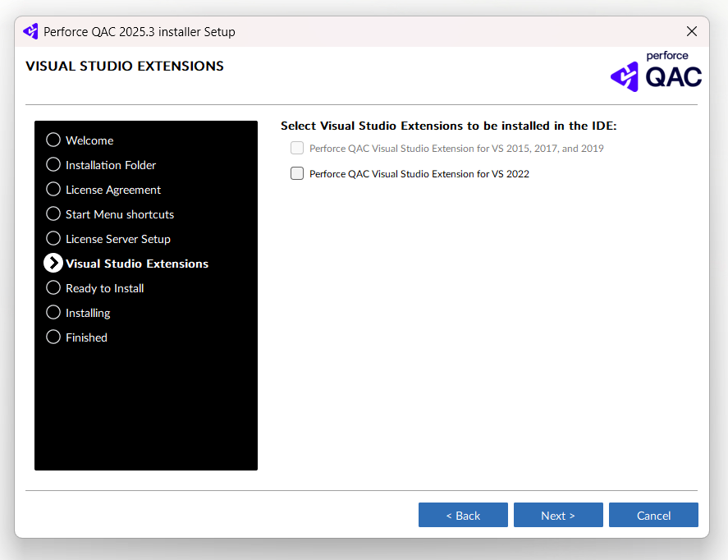This screenshot has height=560, width=728.
Task: Click the Welcome step circle indicator
Action: pos(53,140)
